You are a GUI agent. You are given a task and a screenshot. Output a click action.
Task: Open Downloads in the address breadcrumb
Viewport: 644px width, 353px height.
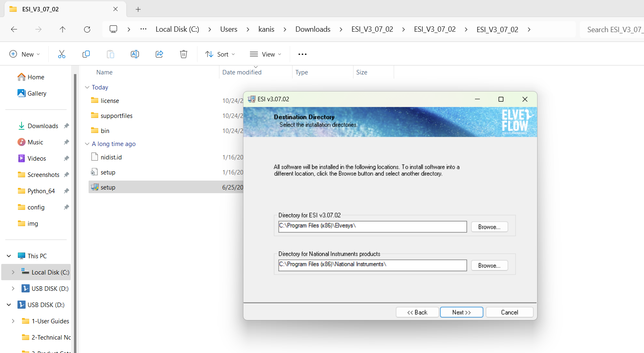pos(312,29)
